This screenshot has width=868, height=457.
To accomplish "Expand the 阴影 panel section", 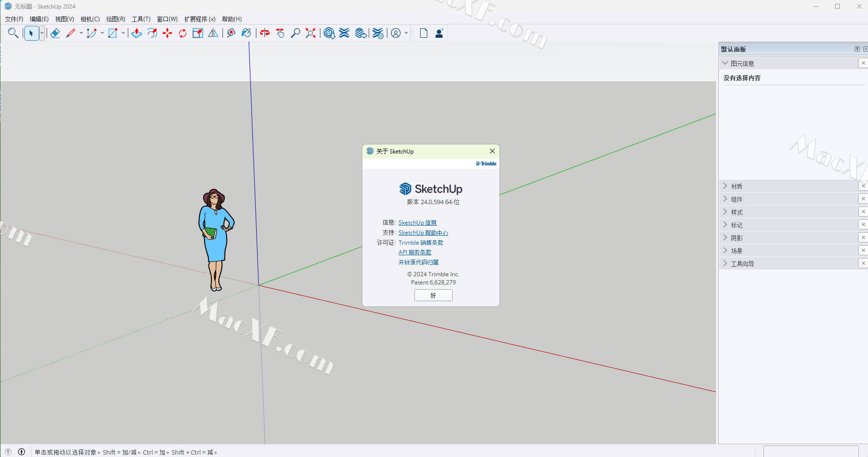I will click(725, 238).
